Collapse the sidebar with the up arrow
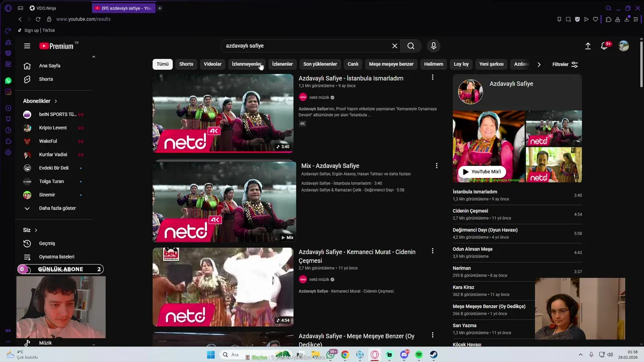 pos(94,57)
